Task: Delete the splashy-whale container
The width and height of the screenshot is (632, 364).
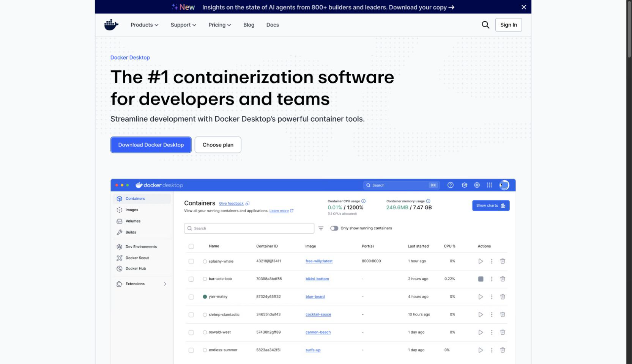Action: click(x=503, y=261)
